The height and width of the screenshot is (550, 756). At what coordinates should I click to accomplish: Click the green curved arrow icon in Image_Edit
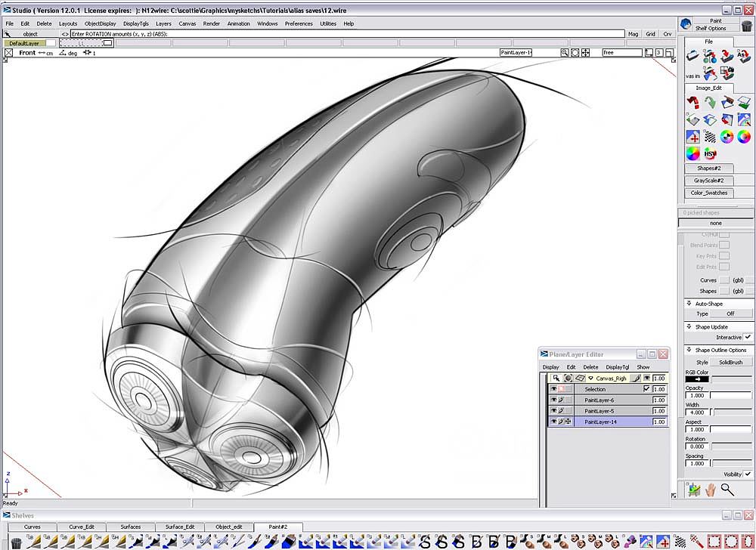[710, 102]
